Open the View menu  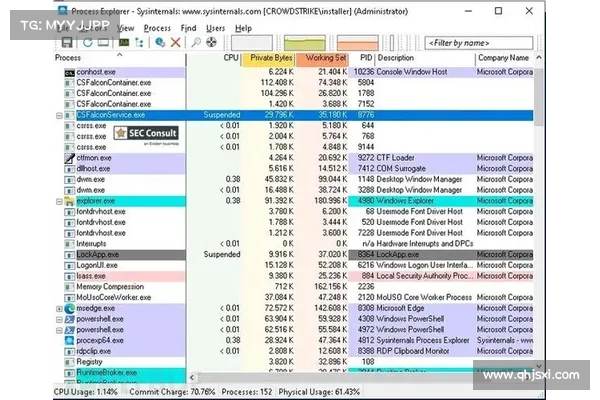point(126,28)
